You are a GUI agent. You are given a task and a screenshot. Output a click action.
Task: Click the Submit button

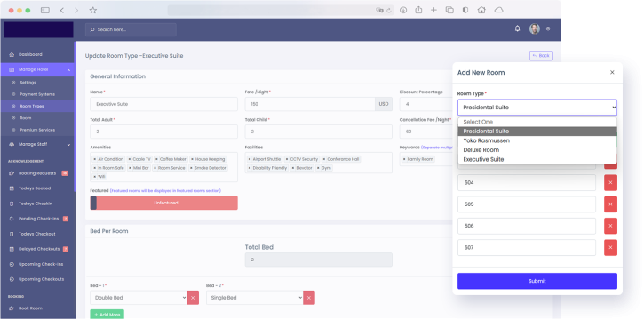tap(537, 281)
